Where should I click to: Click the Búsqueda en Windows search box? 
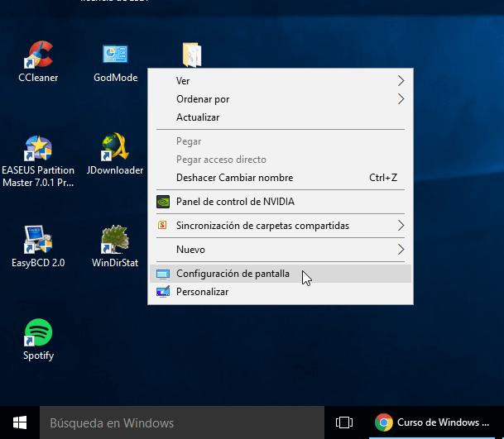182,422
